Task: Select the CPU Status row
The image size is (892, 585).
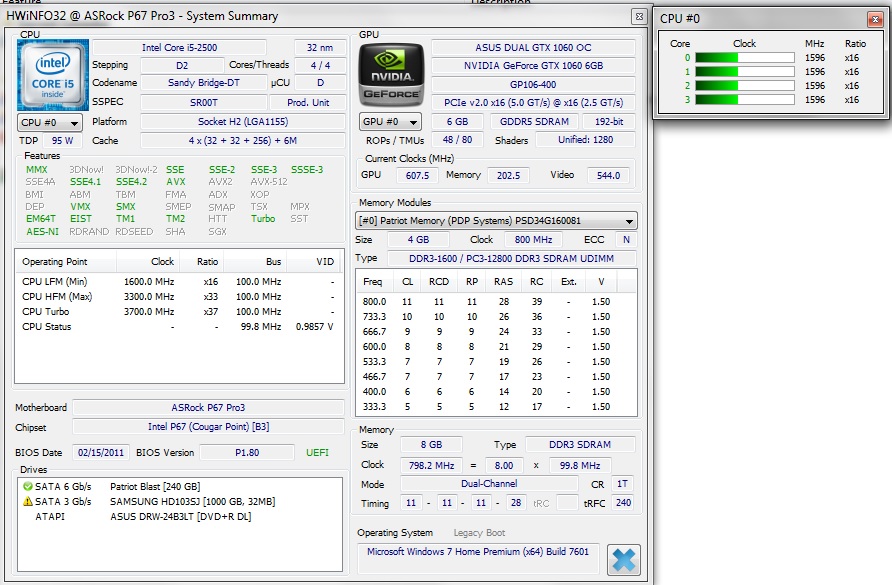Action: pos(179,327)
